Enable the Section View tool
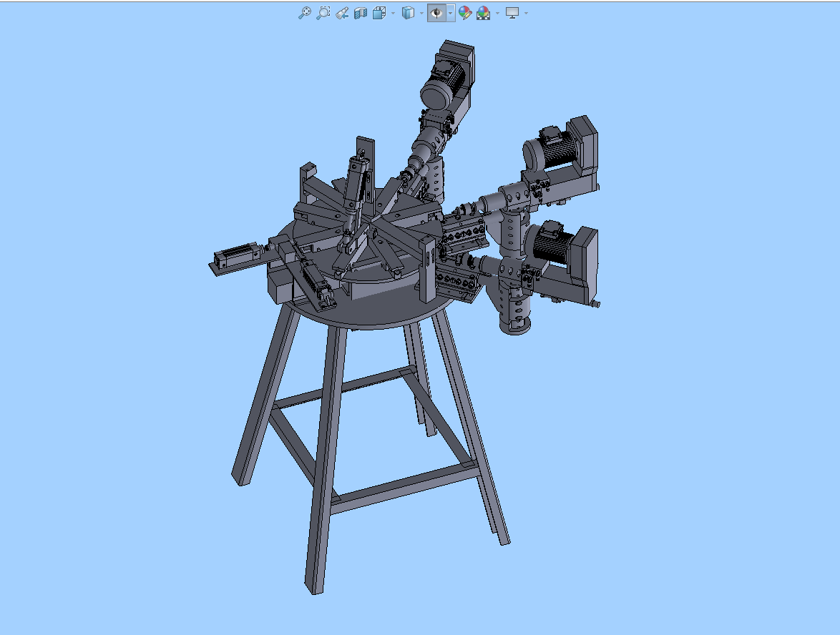This screenshot has height=635, width=840. click(x=361, y=13)
